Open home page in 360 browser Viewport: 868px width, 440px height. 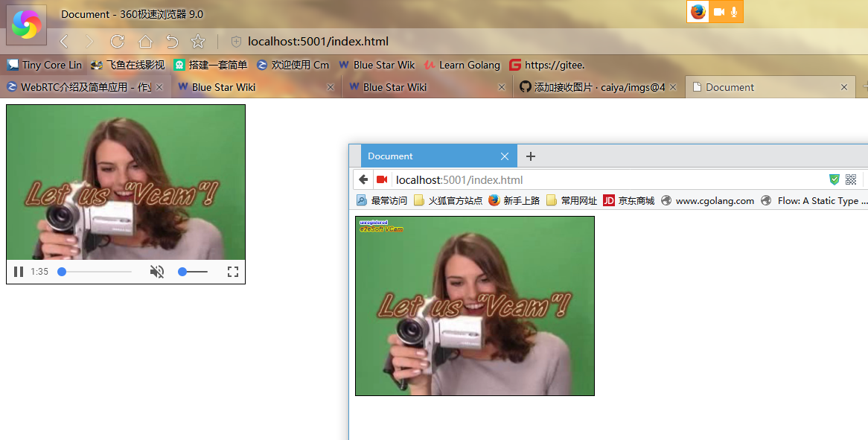click(145, 42)
